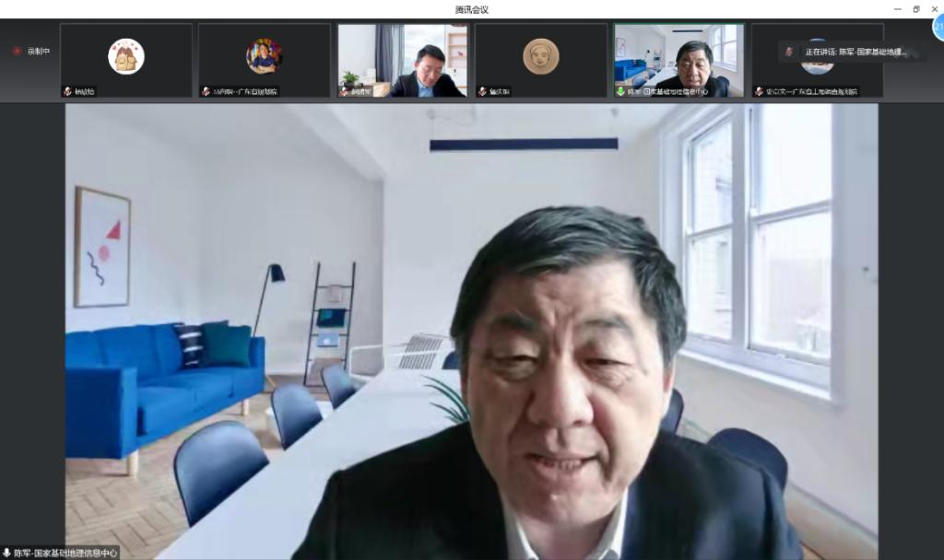
Task: Select the cartoon avatar in the first participant tile
Action: 126,56
